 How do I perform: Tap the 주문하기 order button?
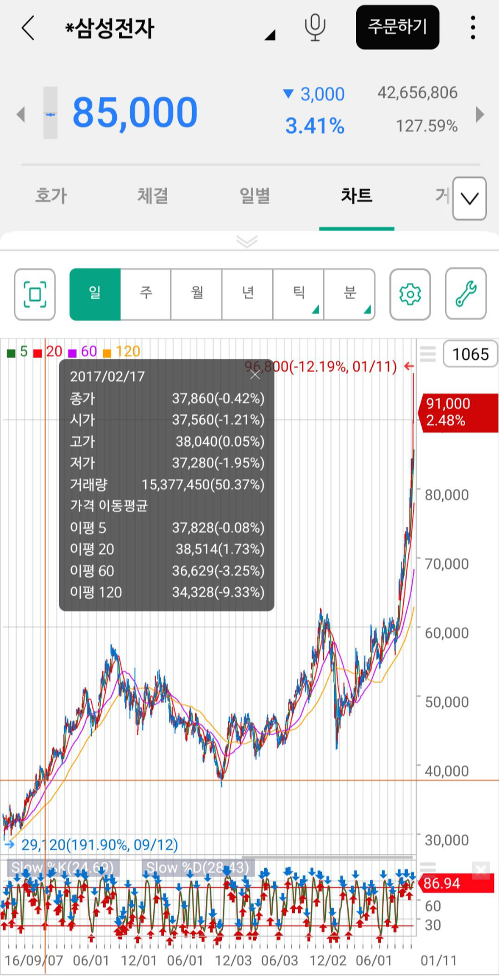tap(397, 27)
